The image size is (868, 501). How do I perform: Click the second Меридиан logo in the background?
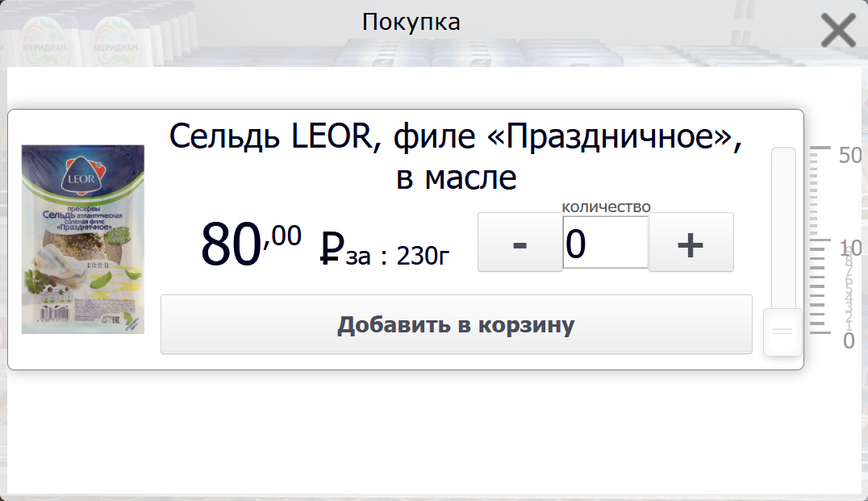[x=117, y=35]
